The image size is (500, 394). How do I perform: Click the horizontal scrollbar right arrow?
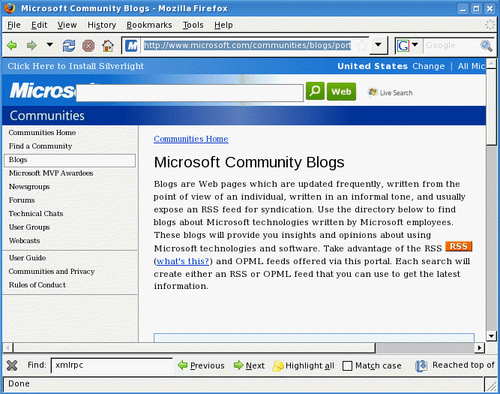pos(479,348)
